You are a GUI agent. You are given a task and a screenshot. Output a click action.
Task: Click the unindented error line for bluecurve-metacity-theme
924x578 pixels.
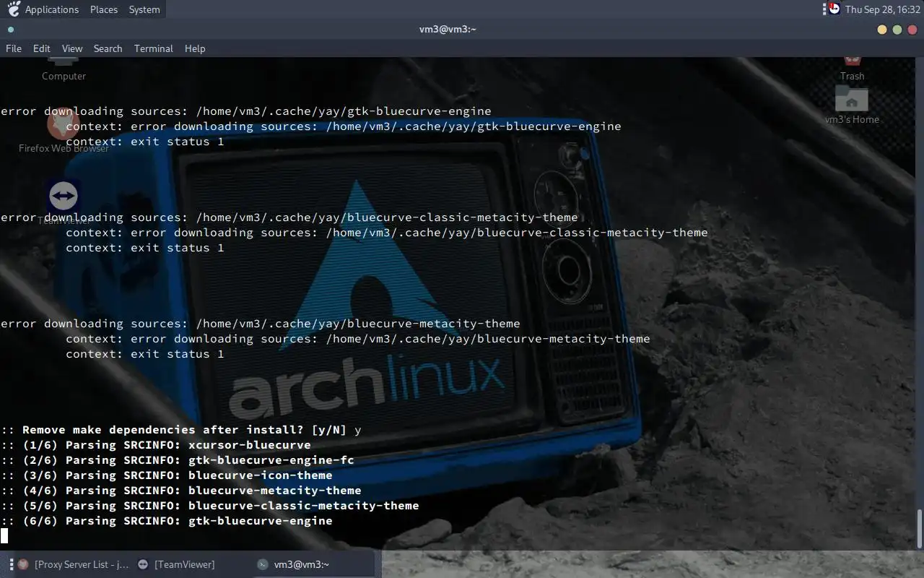coord(260,324)
